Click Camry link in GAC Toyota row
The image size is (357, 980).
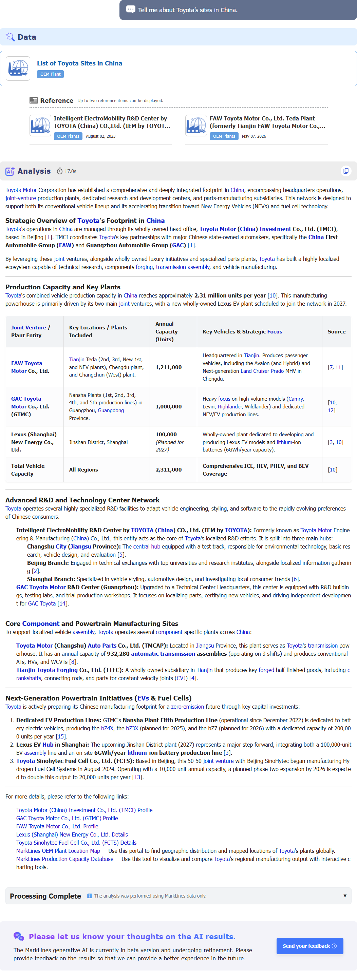point(295,399)
